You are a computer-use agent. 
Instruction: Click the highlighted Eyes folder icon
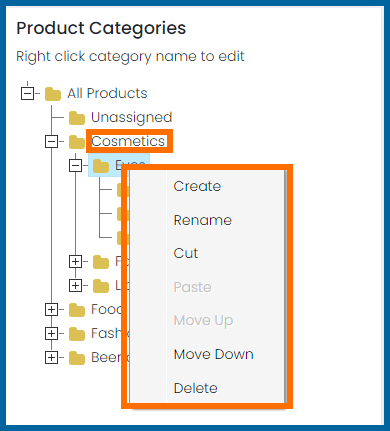(x=101, y=166)
